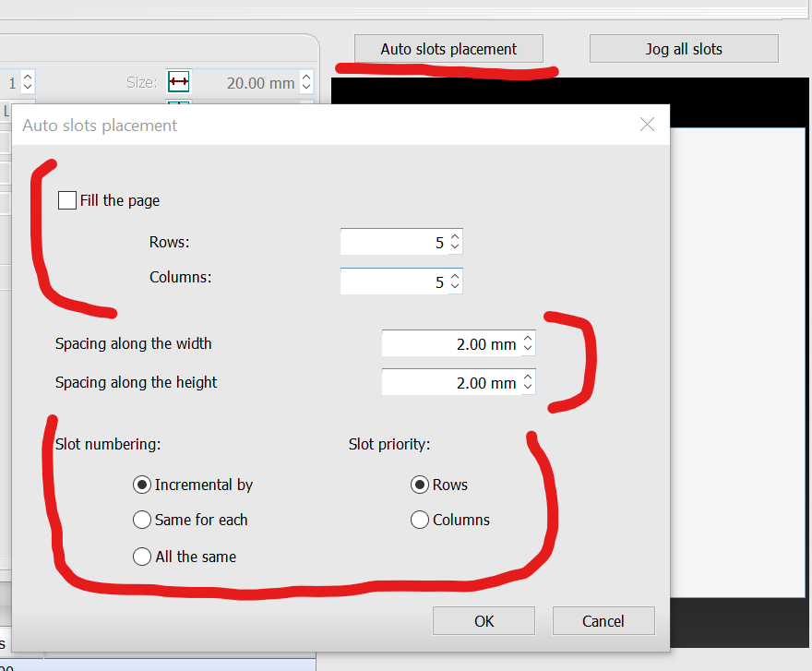Click the Jog all slots button
The width and height of the screenshot is (812, 671).
pyautogui.click(x=684, y=49)
